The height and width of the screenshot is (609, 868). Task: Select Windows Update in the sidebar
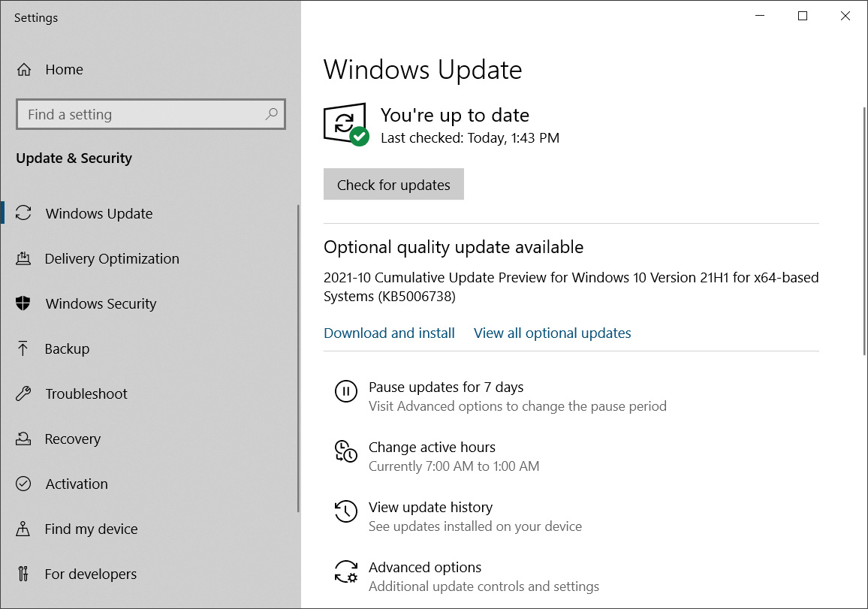pos(99,214)
